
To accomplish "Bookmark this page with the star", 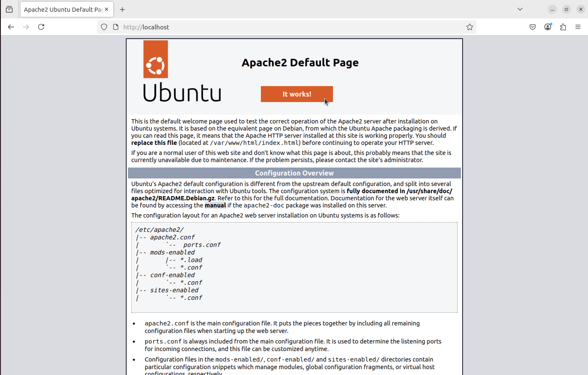I will [x=469, y=27].
